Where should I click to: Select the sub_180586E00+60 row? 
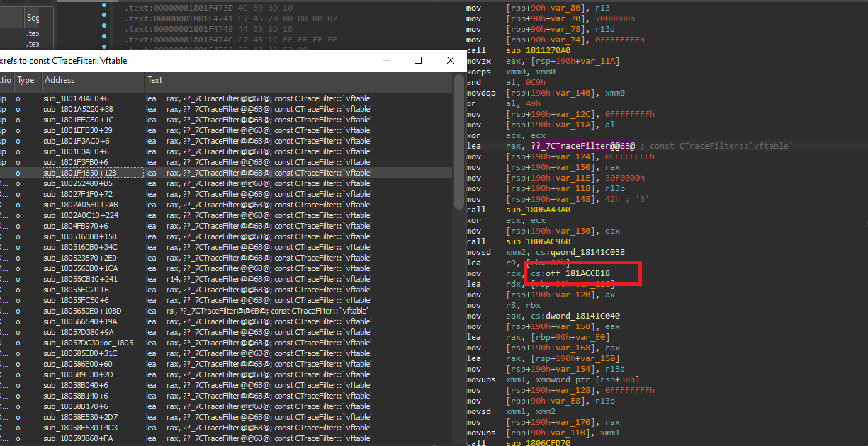[226, 364]
